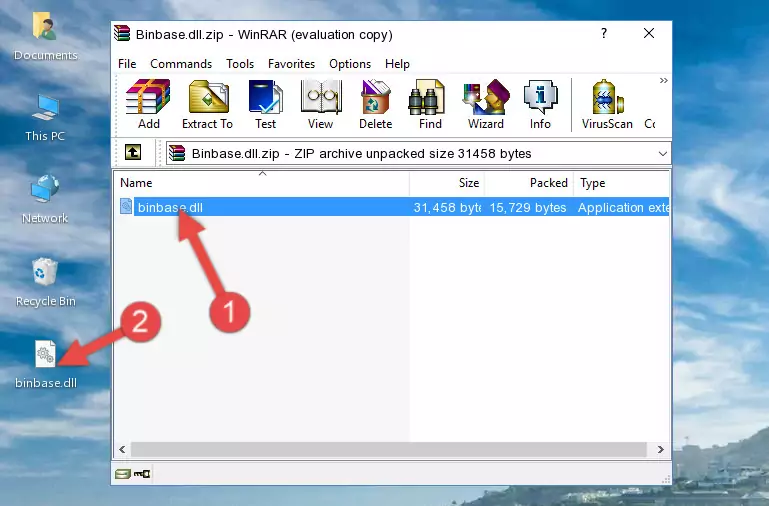Select the Documents desktop icon
Screen dimensions: 769x506
pyautogui.click(x=45, y=37)
